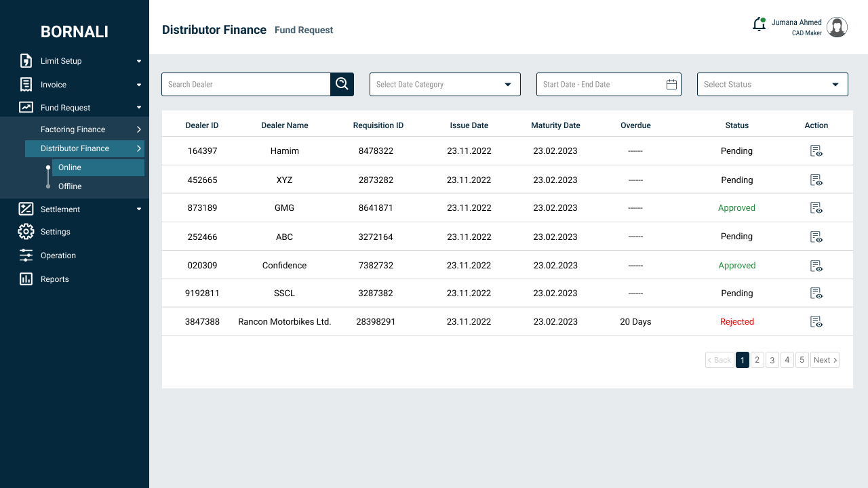
Task: Expand the Settlement menu arrow
Action: click(139, 209)
